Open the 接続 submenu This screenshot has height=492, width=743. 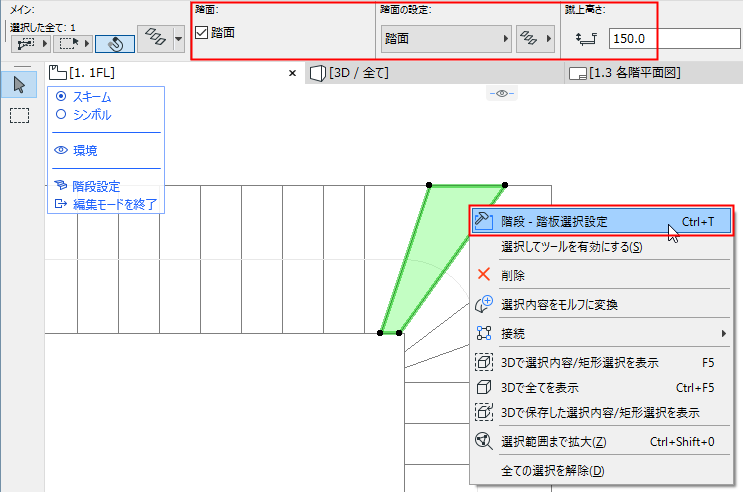pos(601,334)
